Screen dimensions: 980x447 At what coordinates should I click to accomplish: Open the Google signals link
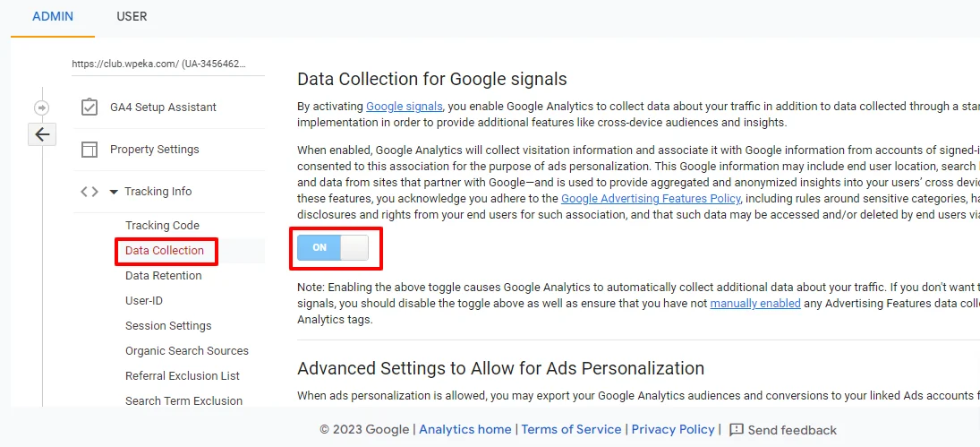404,106
